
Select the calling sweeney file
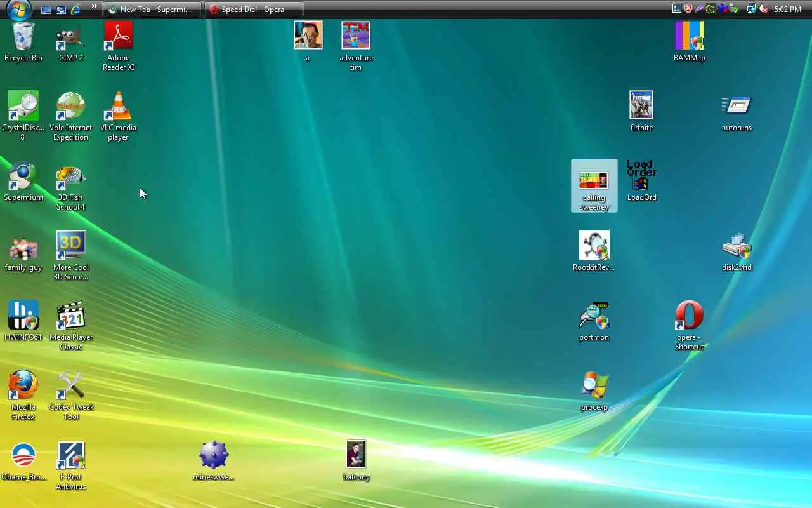click(594, 186)
